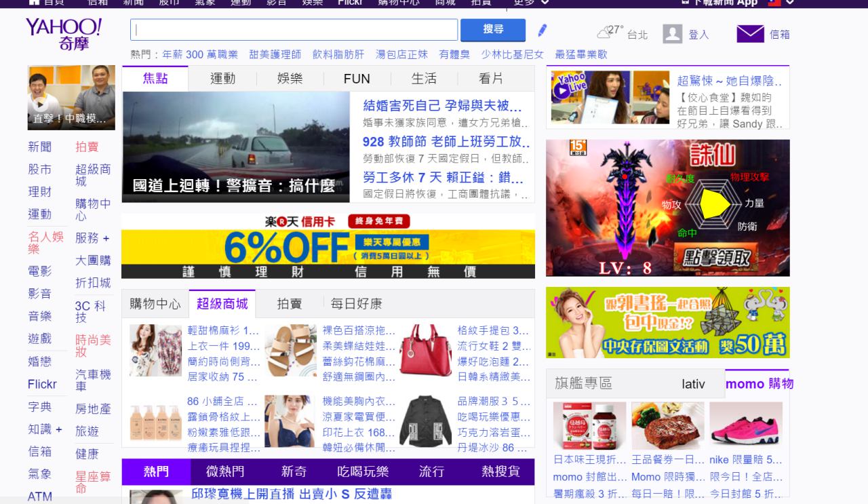Screen dimensions: 868x504
Task: Click the 中央存保 獎50萬 banner ad
Action: click(668, 322)
